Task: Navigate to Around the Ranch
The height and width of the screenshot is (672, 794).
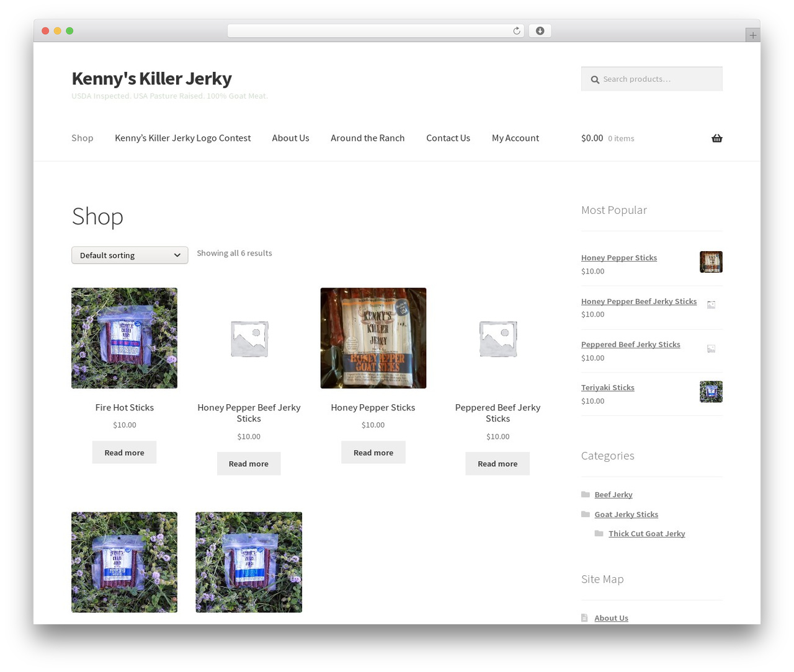Action: click(x=367, y=138)
